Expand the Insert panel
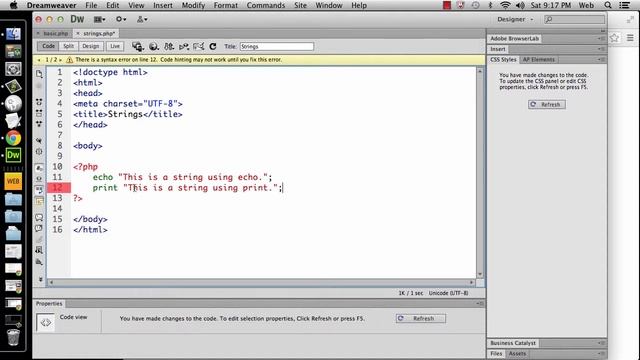Image resolution: width=640 pixels, height=360 pixels. [498, 49]
